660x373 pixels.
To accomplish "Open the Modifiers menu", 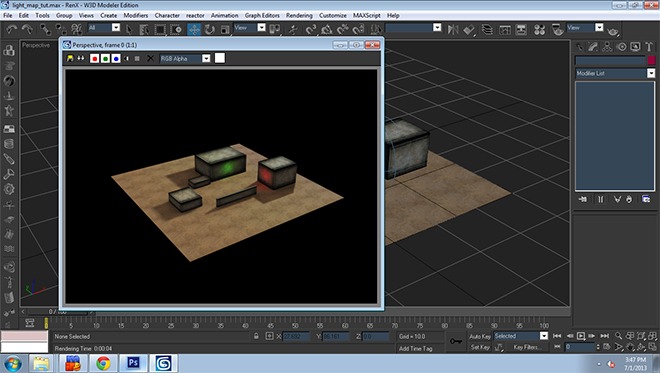I will pyautogui.click(x=136, y=15).
